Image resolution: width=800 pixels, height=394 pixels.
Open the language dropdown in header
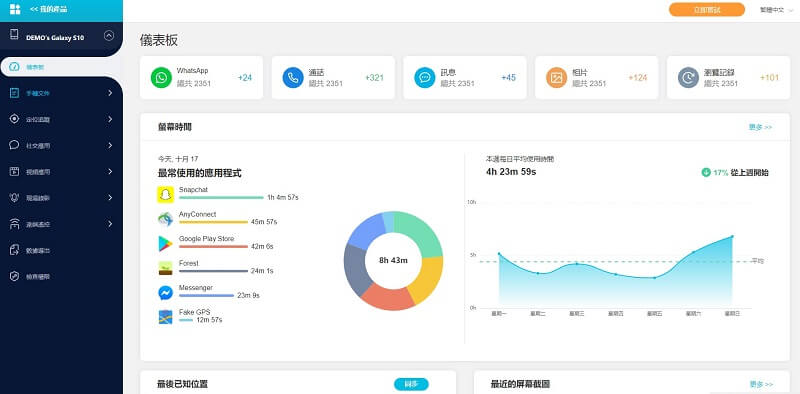point(776,10)
